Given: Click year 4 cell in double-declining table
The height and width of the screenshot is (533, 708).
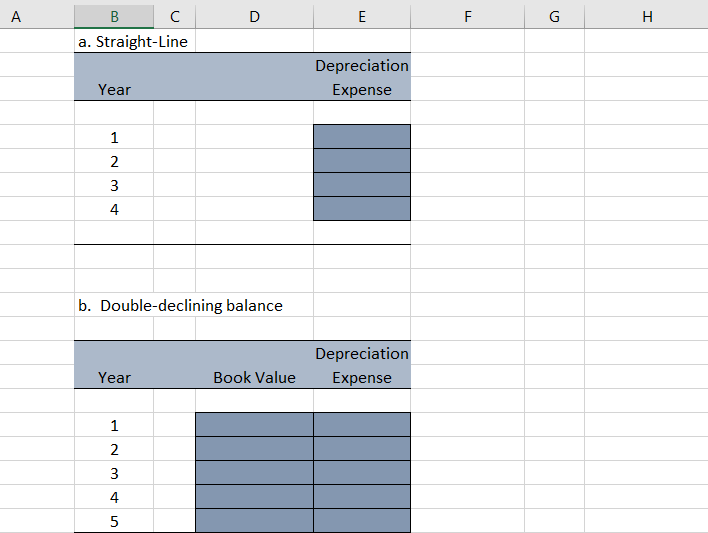Looking at the screenshot, I should tap(114, 497).
